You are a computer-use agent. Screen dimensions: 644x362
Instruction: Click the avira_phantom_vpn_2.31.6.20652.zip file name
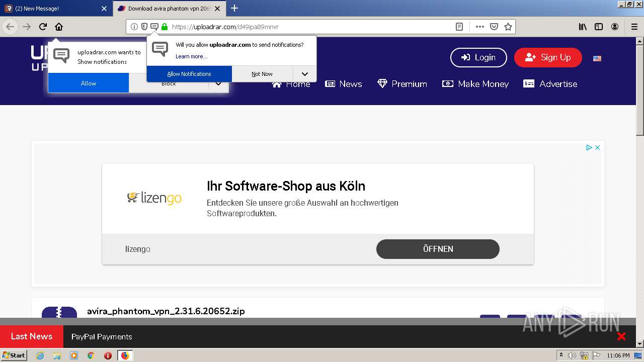166,311
